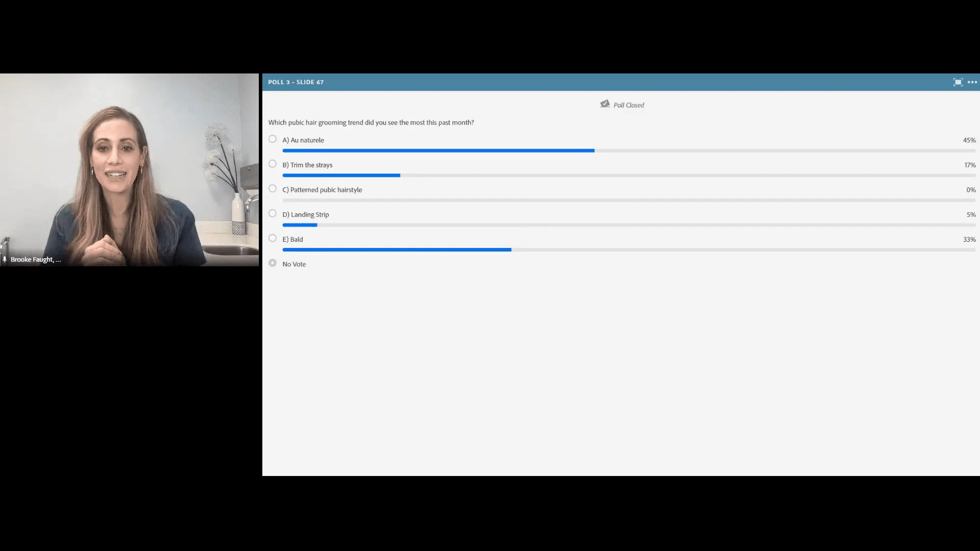Click the Trim the strays result bar
980x551 pixels.
[x=629, y=176]
